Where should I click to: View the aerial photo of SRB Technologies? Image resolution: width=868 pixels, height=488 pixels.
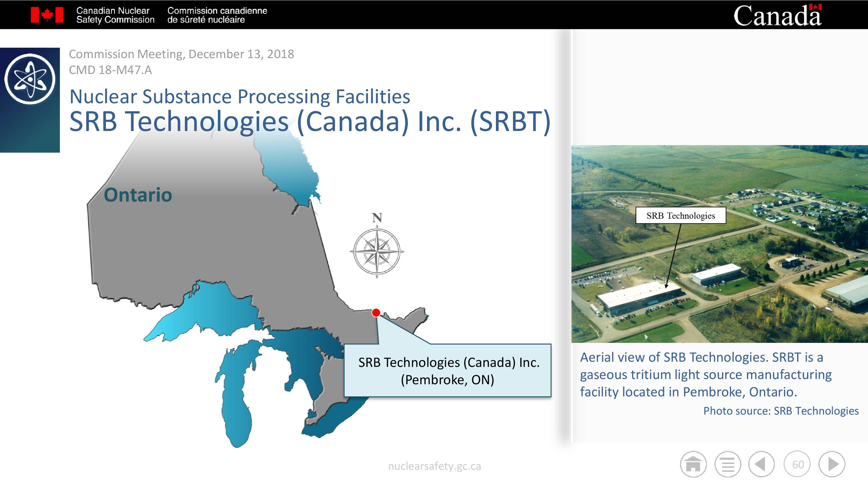click(x=720, y=244)
